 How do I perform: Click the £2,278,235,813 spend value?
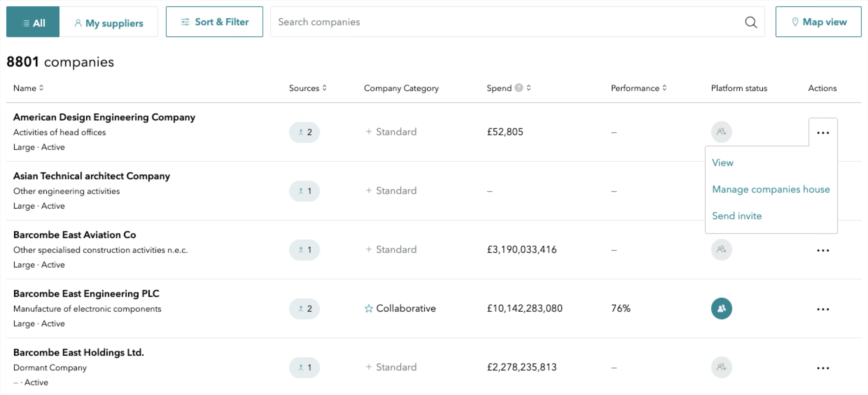pos(522,367)
